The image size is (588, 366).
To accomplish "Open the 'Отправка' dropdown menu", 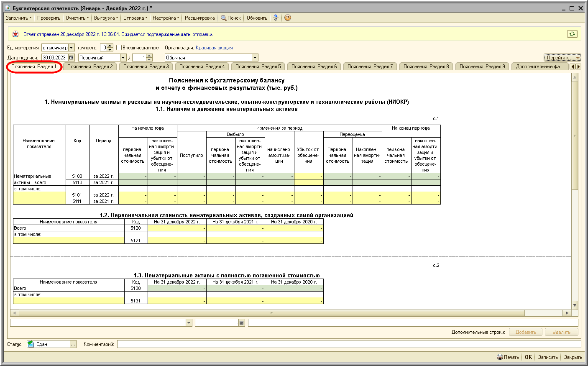I will pyautogui.click(x=135, y=18).
